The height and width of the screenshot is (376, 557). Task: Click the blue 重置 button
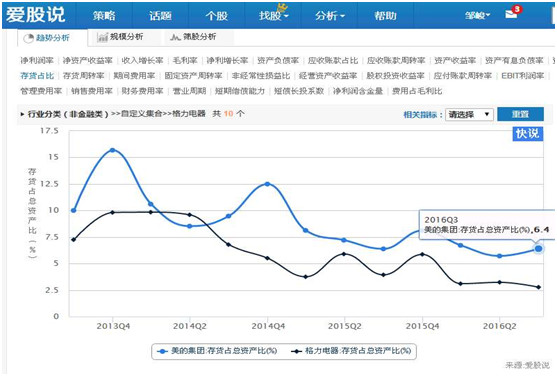[520, 114]
